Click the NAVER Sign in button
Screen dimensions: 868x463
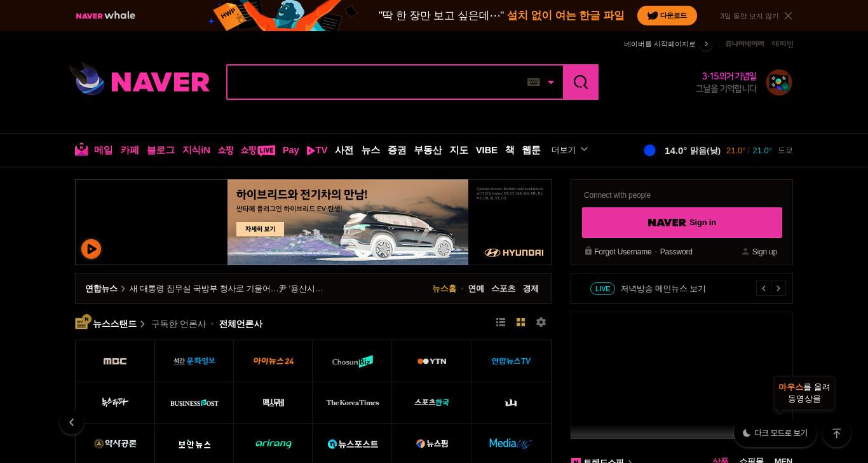682,223
